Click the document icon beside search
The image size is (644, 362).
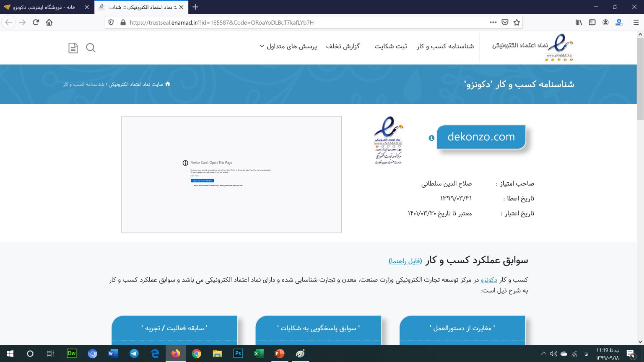(73, 48)
